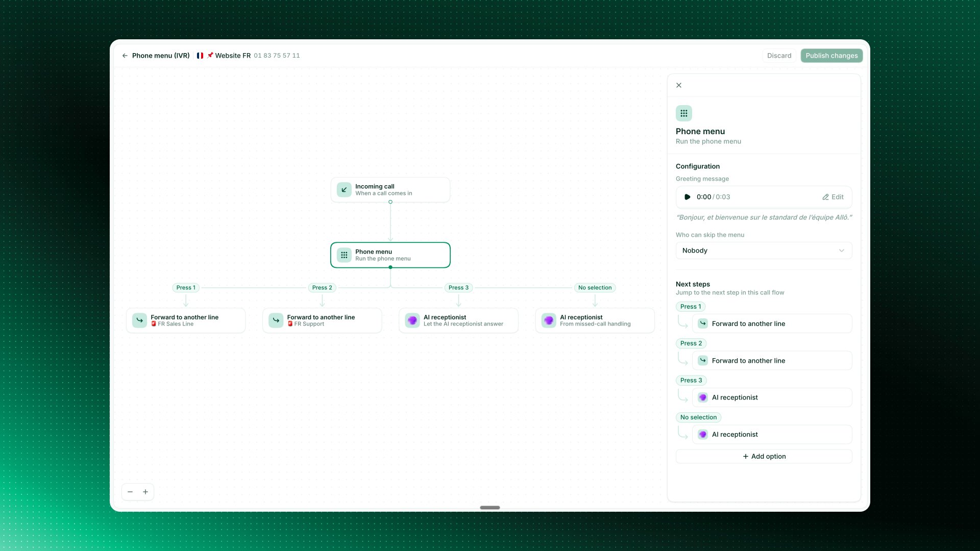Screen dimensions: 980x551
Task: Click the drag handle bar at window bottom
Action: tap(490, 508)
